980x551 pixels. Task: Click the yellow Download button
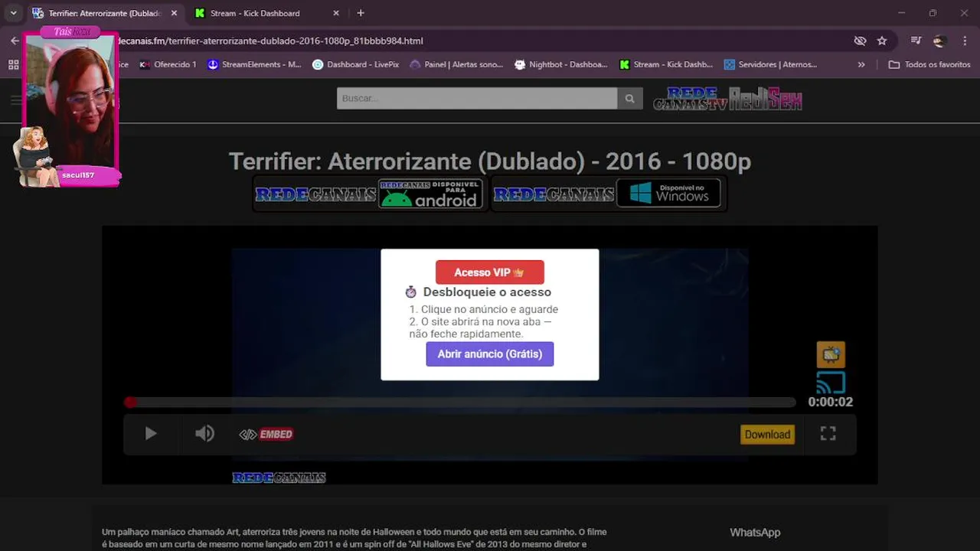pyautogui.click(x=767, y=434)
